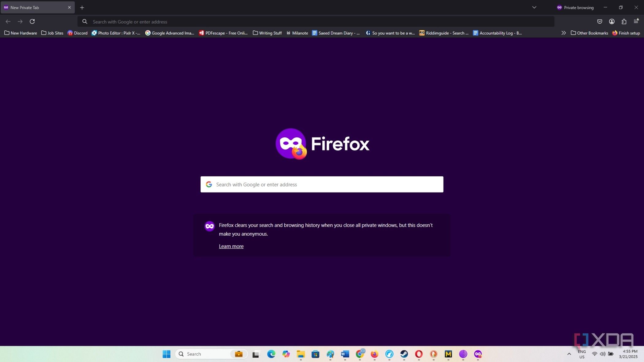Screen dimensions: 644x362
Task: Open the PDFescape bookmark
Action: [223, 33]
